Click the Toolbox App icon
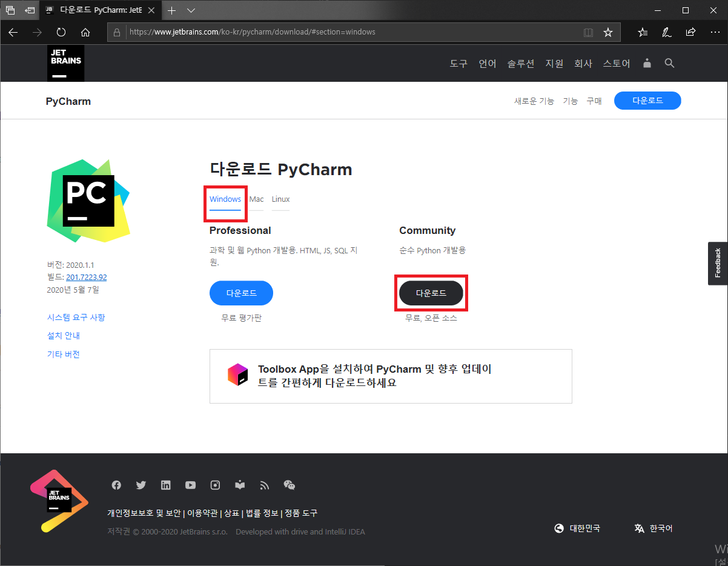Viewport: 728px width, 566px height. pyautogui.click(x=238, y=375)
